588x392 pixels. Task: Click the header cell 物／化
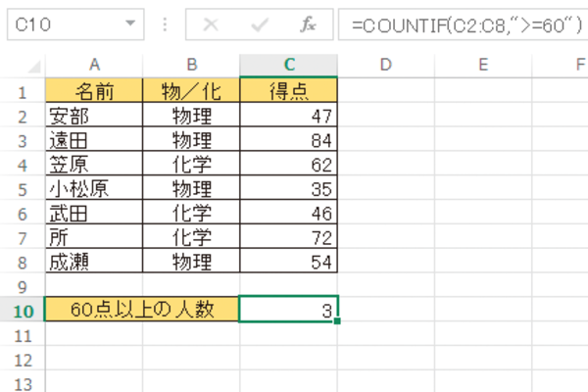click(x=191, y=90)
